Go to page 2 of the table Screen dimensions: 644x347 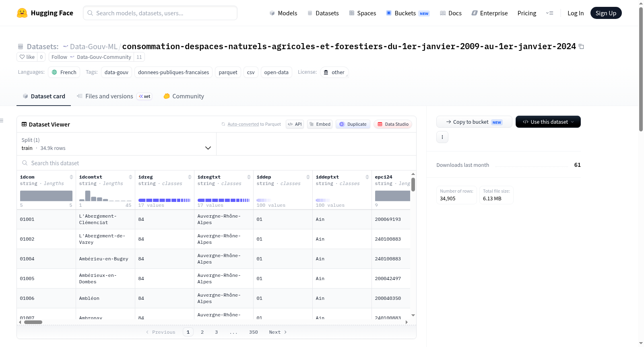pos(202,332)
